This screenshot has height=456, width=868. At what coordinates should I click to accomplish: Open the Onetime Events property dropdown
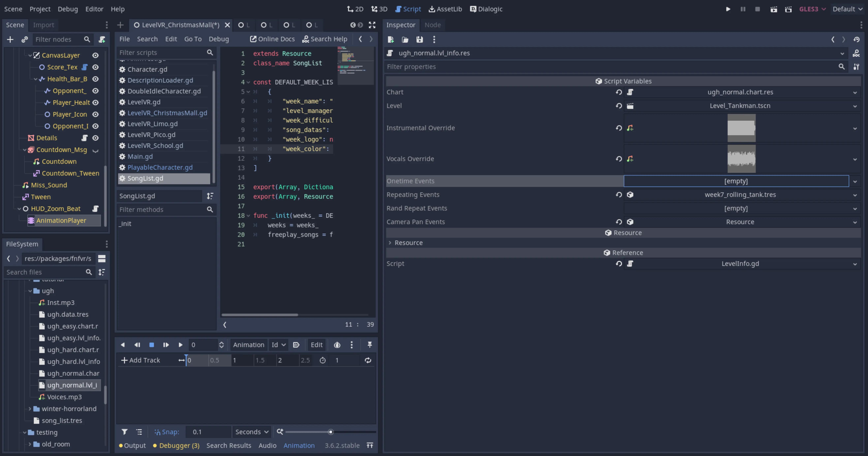click(x=855, y=181)
